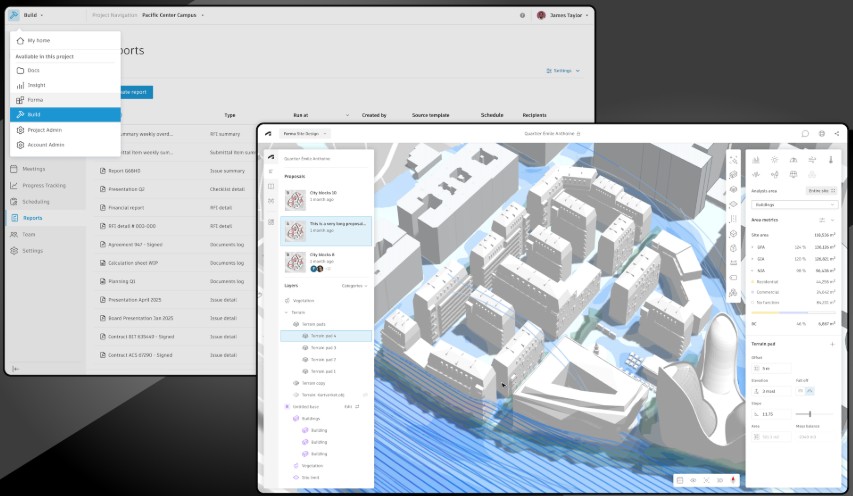The height and width of the screenshot is (496, 853).
Task: Click the add icon in Terrain pad panel
Action: tap(833, 343)
